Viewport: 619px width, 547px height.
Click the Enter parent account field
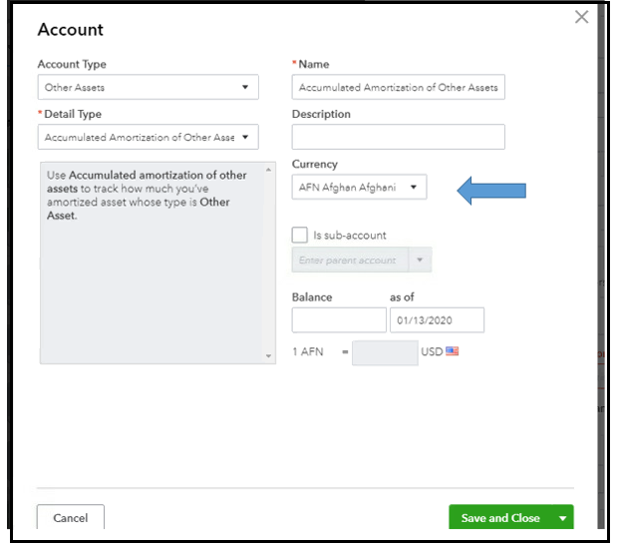(x=348, y=261)
